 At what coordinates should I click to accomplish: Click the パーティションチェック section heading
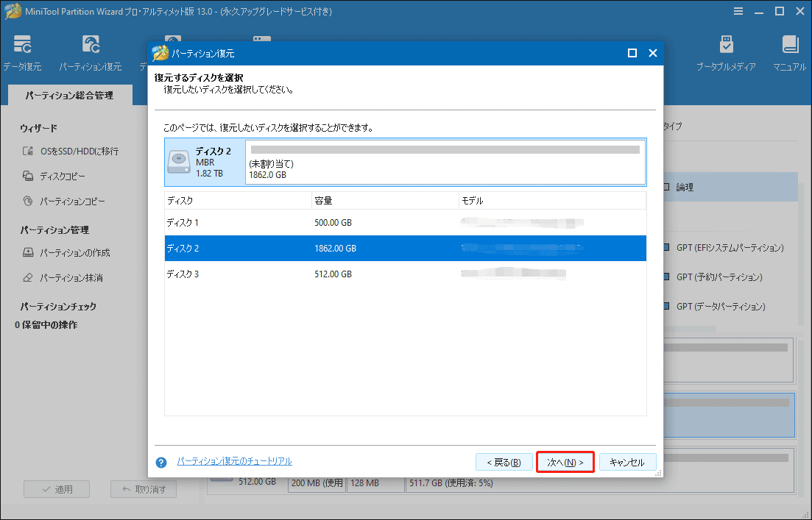tap(58, 306)
